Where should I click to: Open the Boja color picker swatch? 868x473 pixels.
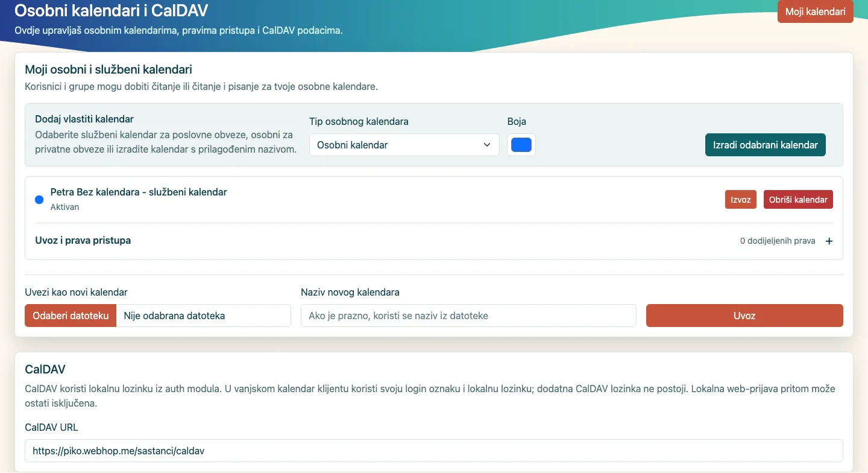[x=521, y=145]
